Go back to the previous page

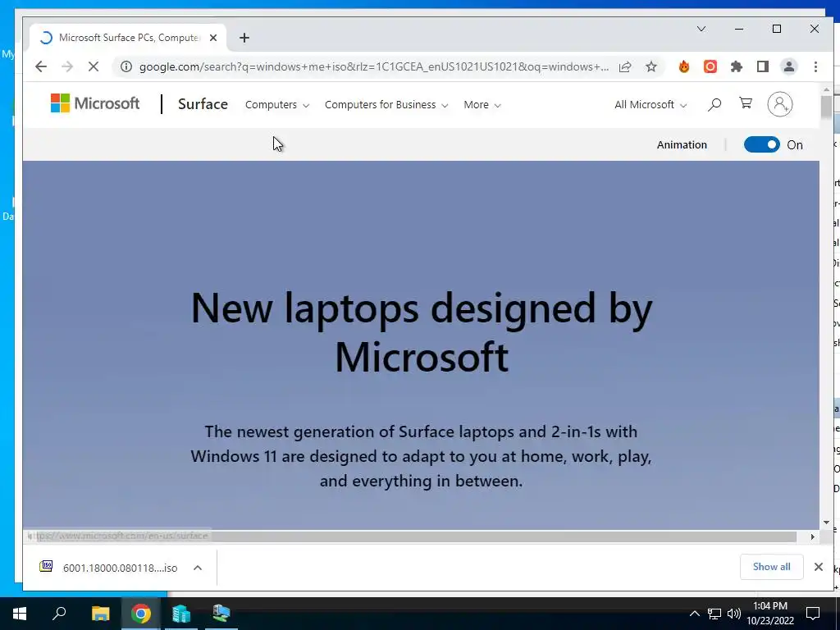[41, 66]
